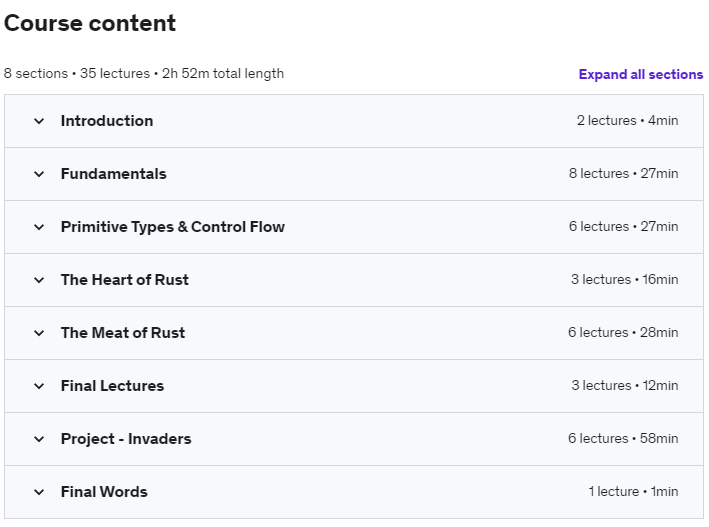
Task: Show the Final Lectures section heading
Action: pyautogui.click(x=112, y=386)
